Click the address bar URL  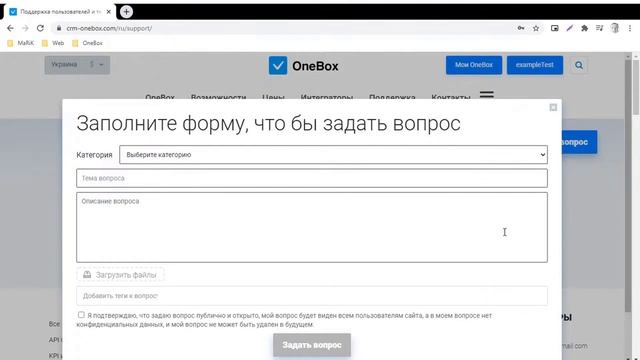coord(109,28)
